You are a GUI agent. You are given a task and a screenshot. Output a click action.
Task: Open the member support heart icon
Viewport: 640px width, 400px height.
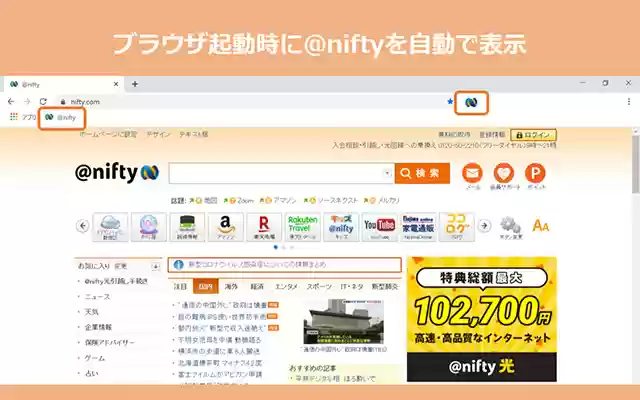click(x=504, y=173)
